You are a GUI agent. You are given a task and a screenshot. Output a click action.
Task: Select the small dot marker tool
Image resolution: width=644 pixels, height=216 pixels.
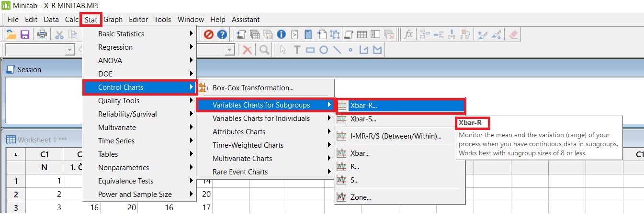[350, 50]
